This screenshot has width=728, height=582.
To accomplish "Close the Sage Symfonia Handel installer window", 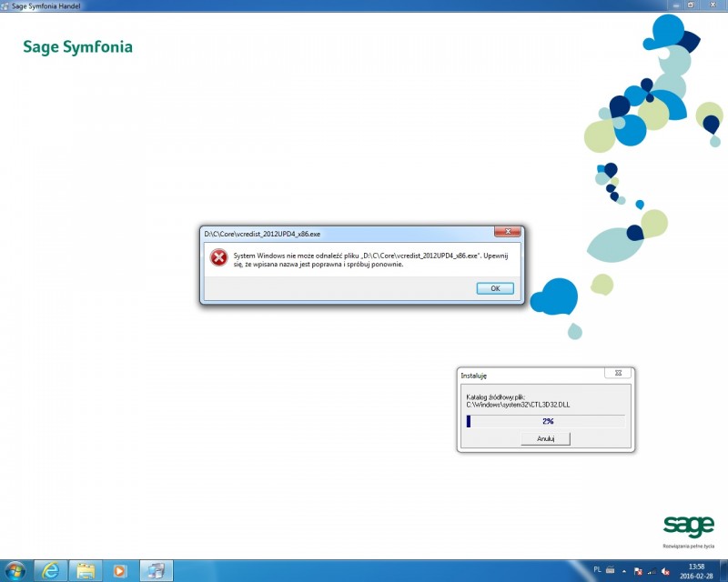I will click(x=713, y=5).
